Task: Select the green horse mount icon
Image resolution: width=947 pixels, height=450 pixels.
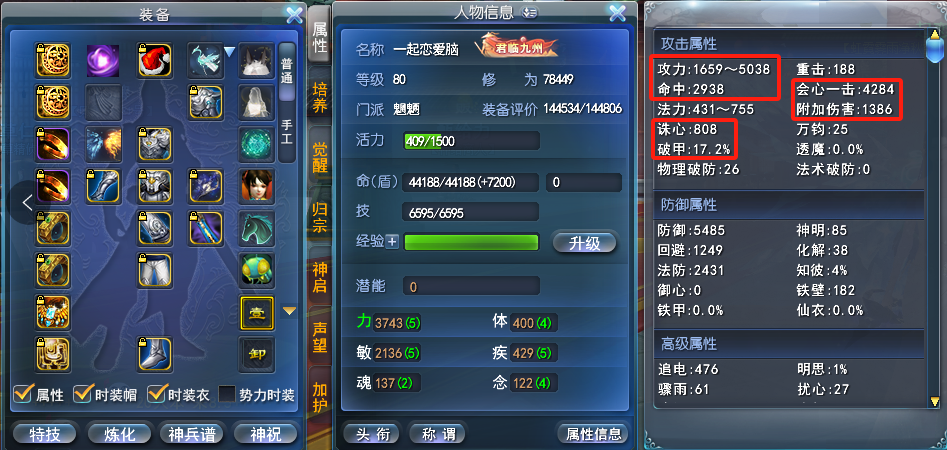Action: [x=257, y=228]
